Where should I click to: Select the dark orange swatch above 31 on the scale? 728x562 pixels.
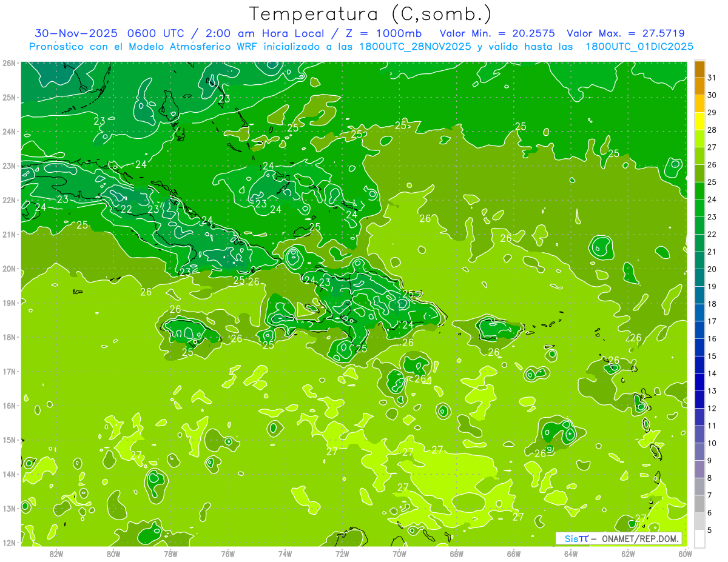(x=699, y=69)
